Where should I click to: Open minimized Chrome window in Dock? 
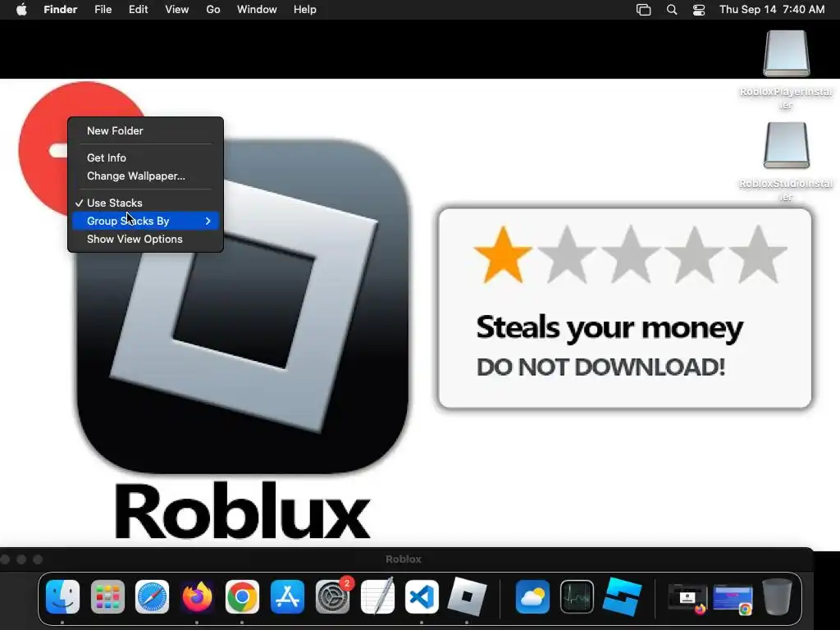(x=733, y=600)
